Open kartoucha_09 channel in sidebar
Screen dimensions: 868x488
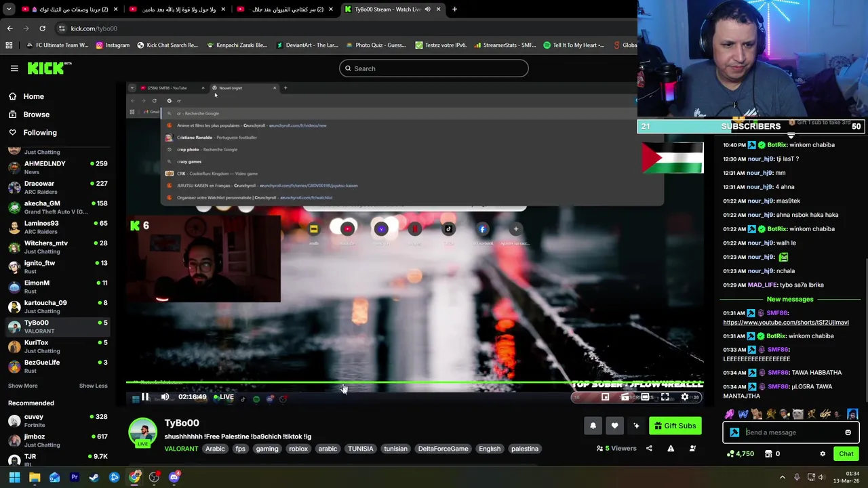(58, 306)
